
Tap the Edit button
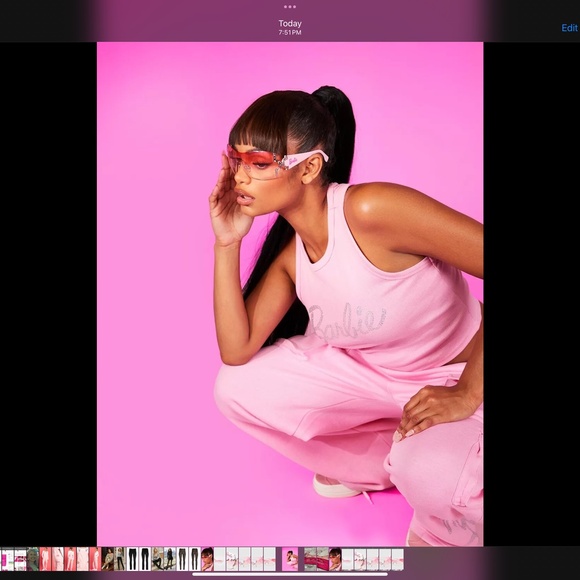pos(569,28)
